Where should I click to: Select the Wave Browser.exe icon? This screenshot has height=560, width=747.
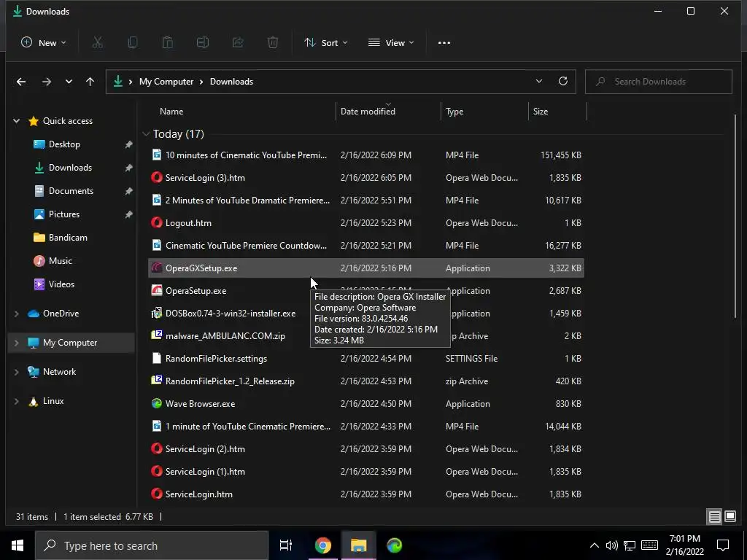[x=157, y=403]
